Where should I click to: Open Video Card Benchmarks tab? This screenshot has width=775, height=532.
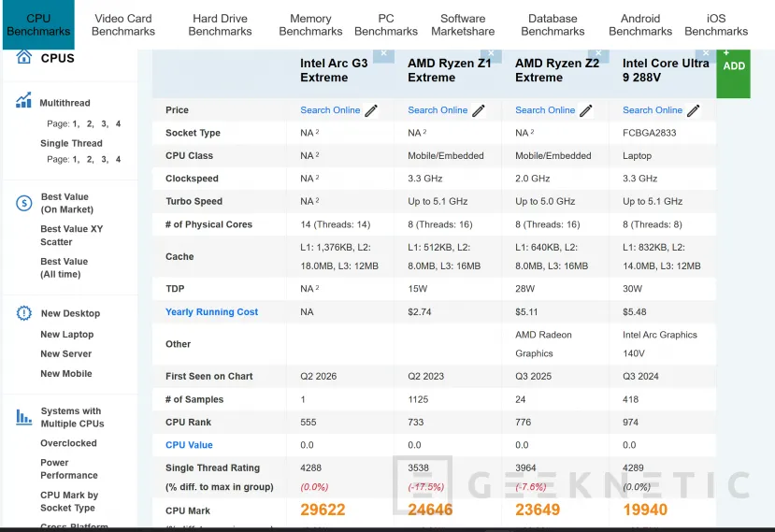(x=123, y=24)
